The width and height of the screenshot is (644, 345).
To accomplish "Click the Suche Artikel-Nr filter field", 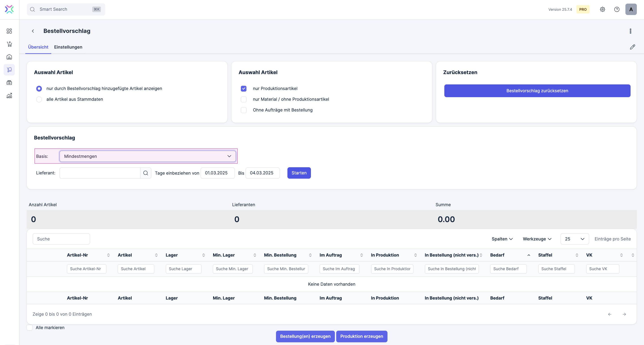I will (86, 269).
